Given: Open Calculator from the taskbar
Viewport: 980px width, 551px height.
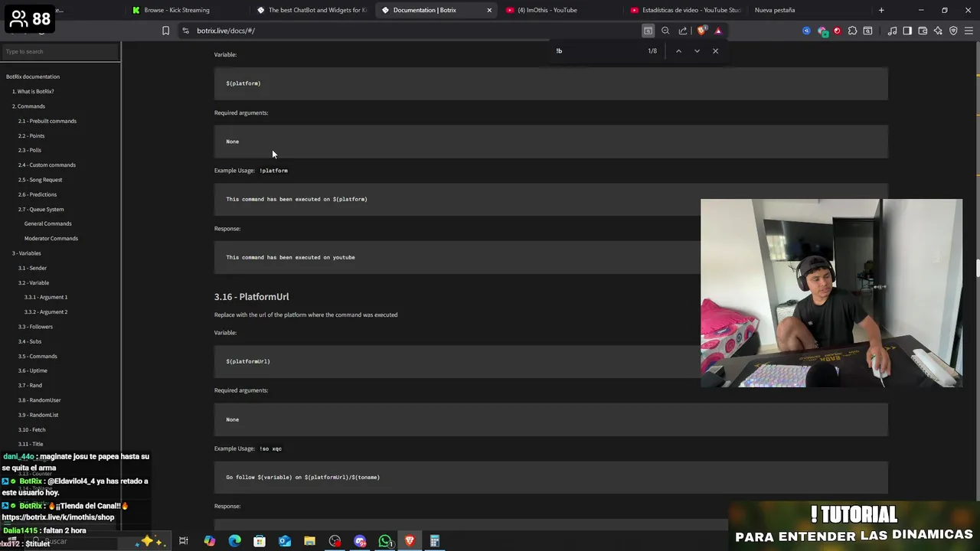Looking at the screenshot, I should click(x=434, y=541).
